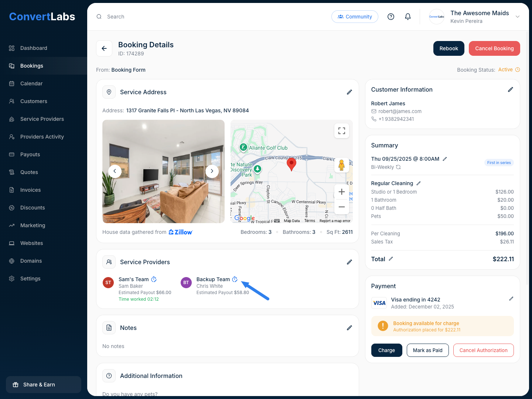Click phone number +1 9382942341
Screen dimensions: 532x399
click(396, 119)
